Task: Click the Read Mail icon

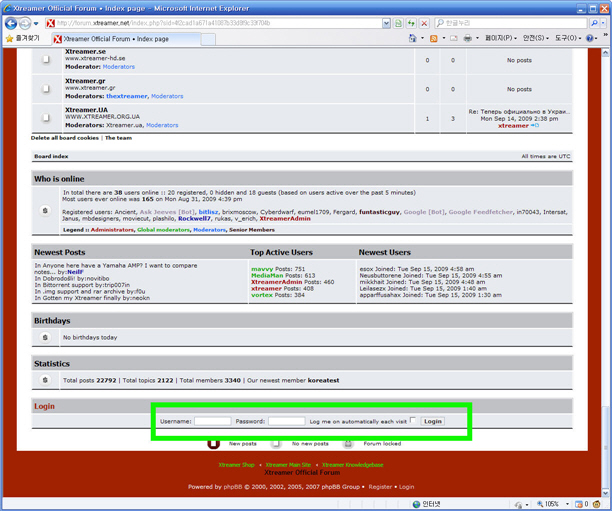Action: pos(454,38)
